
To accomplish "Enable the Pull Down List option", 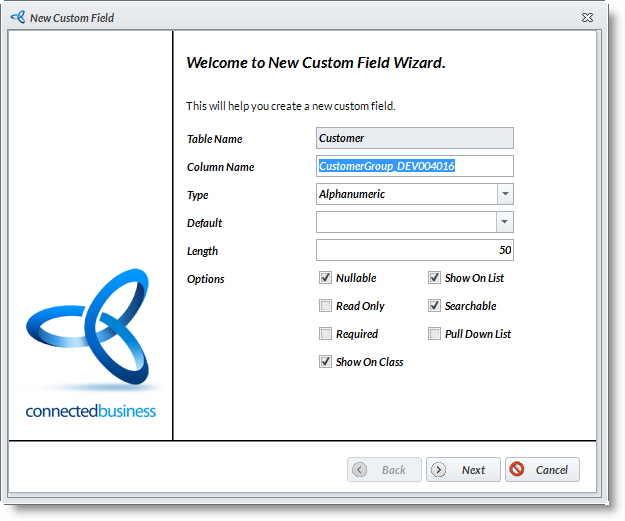I will click(x=434, y=334).
